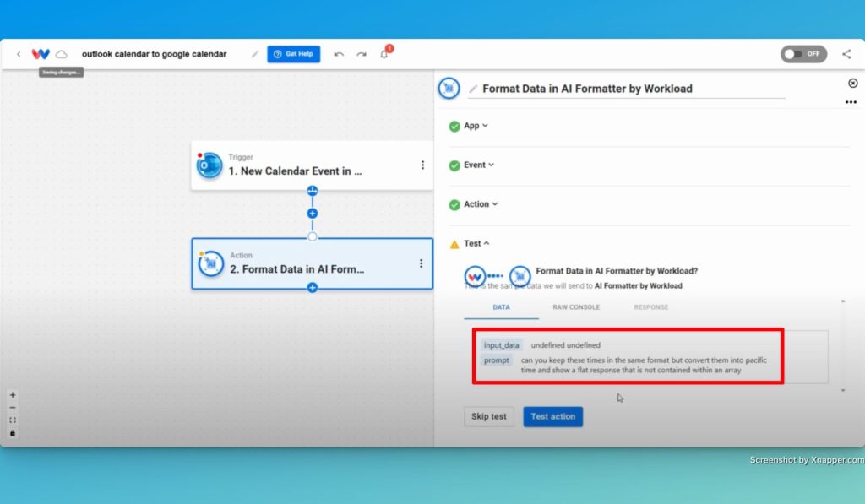This screenshot has height=504, width=865.
Task: Click the Get Help button
Action: coord(293,54)
